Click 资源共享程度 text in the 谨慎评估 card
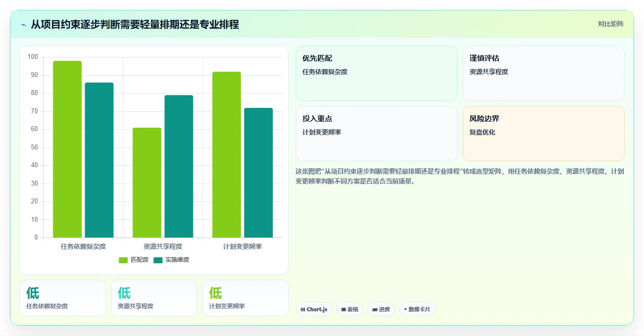644x336 pixels. pyautogui.click(x=489, y=72)
